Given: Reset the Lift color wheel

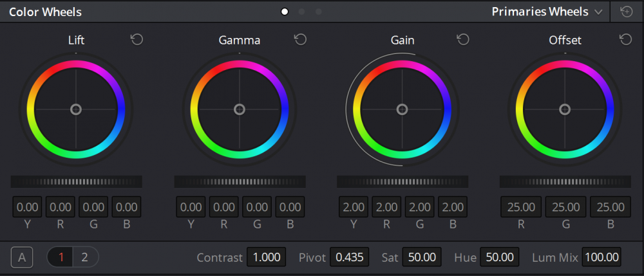Looking at the screenshot, I should coord(137,40).
